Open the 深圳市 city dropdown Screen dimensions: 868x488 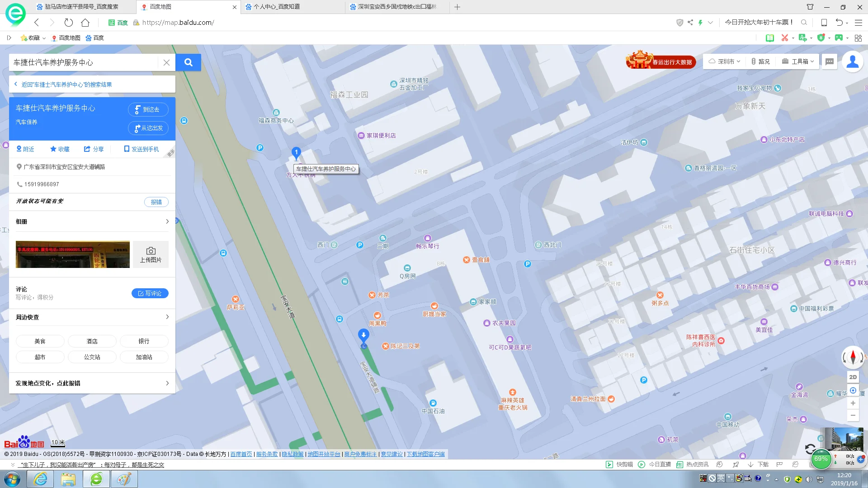724,61
